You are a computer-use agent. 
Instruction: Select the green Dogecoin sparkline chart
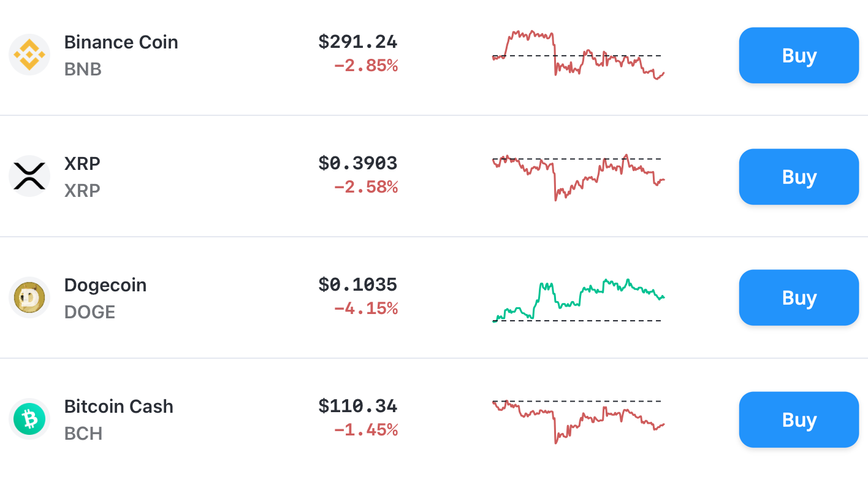[576, 297]
